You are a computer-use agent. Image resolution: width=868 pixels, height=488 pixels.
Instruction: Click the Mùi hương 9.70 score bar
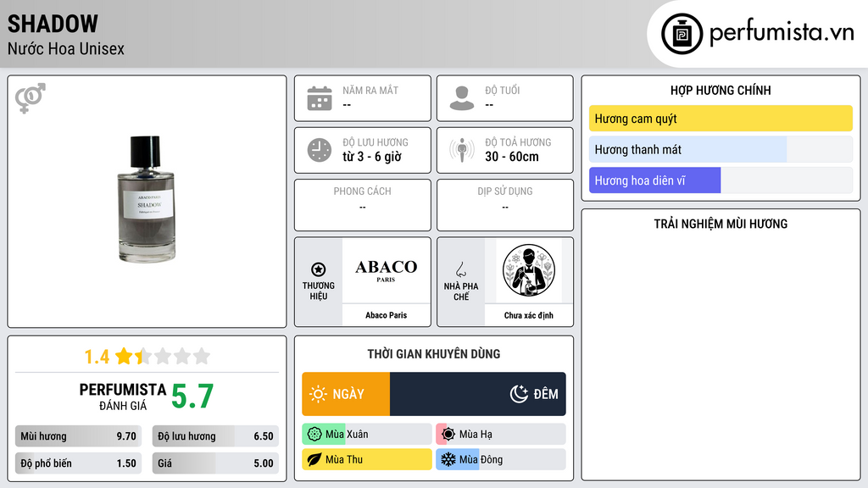(79, 436)
